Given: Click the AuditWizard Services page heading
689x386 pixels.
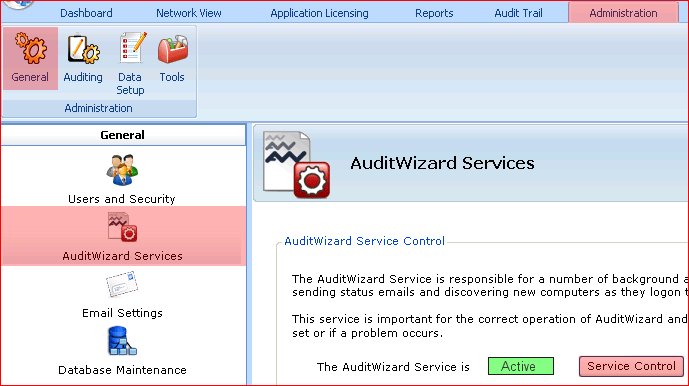Looking at the screenshot, I should tap(442, 163).
